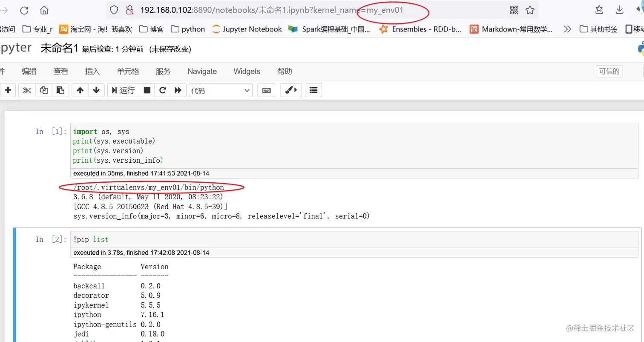Insert a new cell below with plus icon

point(8,90)
